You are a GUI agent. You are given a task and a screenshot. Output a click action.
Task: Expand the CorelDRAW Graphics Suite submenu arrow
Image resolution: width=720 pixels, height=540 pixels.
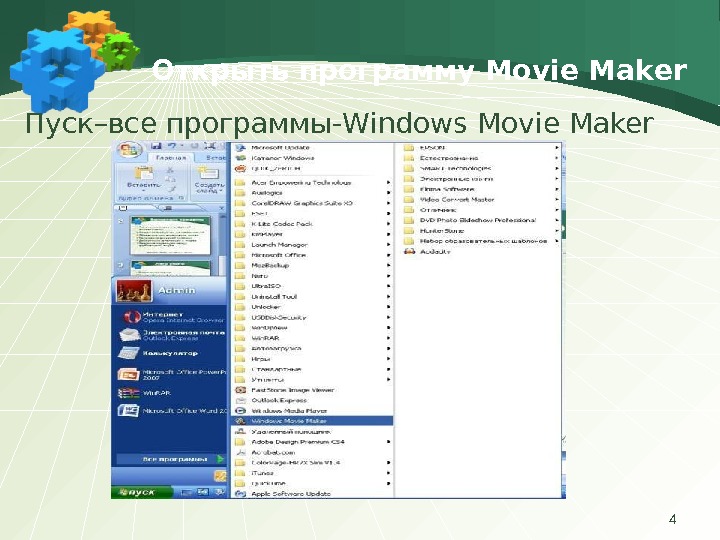coord(388,203)
